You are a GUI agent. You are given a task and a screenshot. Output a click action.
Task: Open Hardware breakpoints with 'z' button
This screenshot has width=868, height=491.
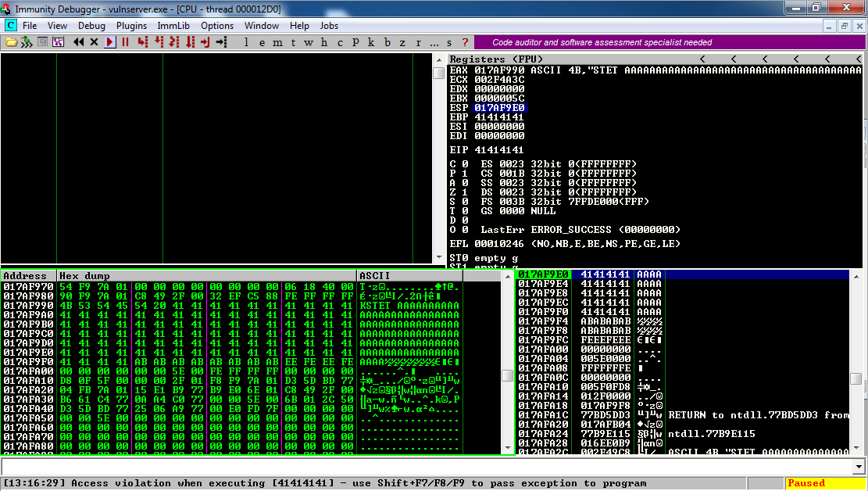tap(402, 42)
